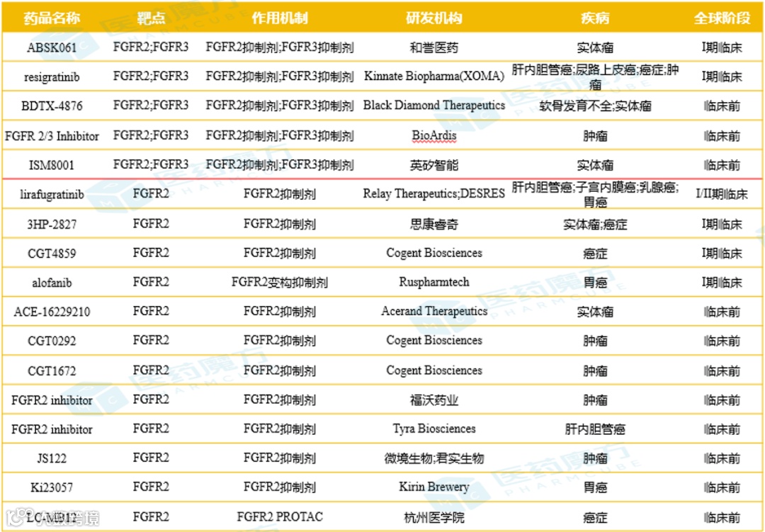
Task: Click the 作用机制 column header
Action: click(x=280, y=18)
